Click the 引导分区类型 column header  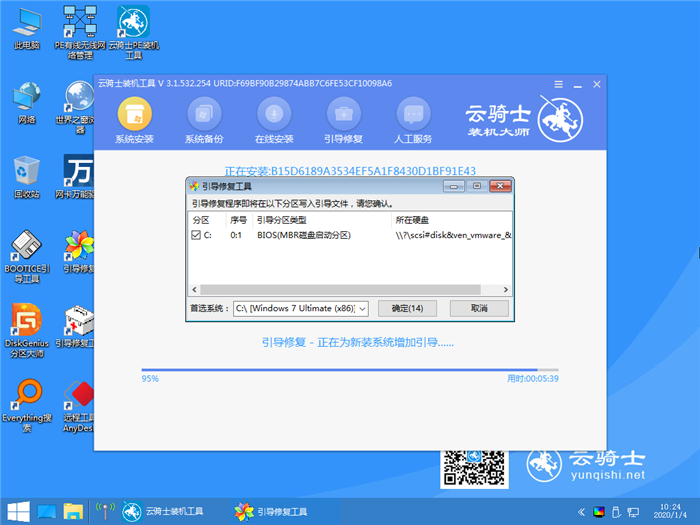tap(282, 220)
